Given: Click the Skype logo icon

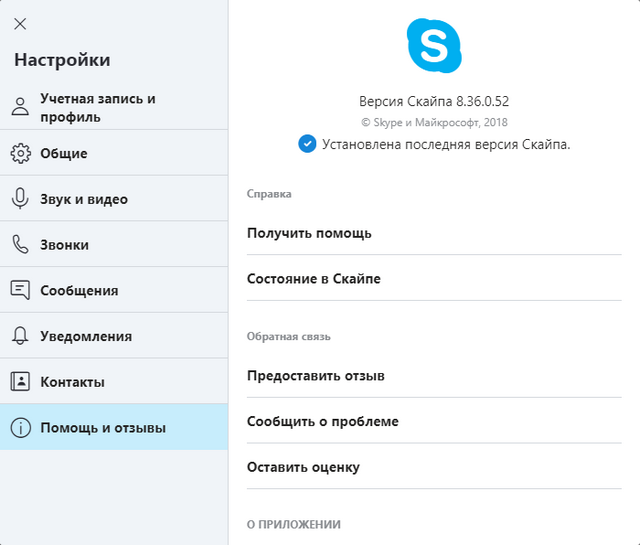Looking at the screenshot, I should (x=435, y=45).
